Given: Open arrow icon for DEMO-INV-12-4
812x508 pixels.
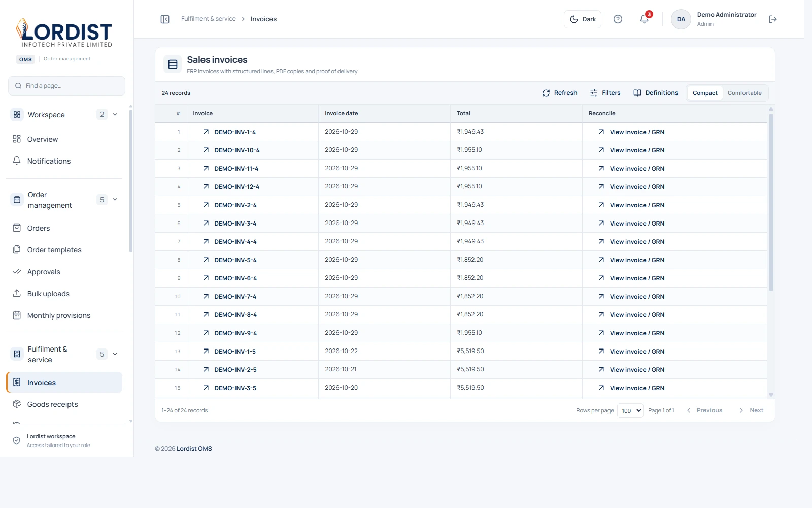Looking at the screenshot, I should click(x=206, y=186).
